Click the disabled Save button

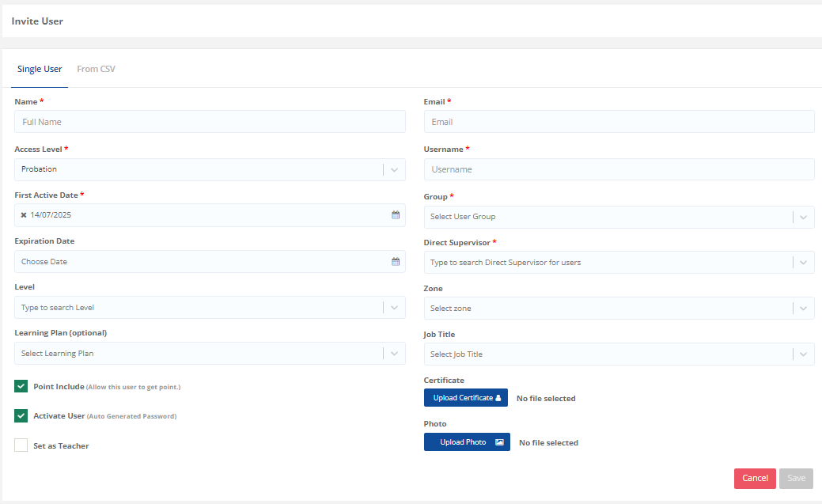[x=796, y=479]
